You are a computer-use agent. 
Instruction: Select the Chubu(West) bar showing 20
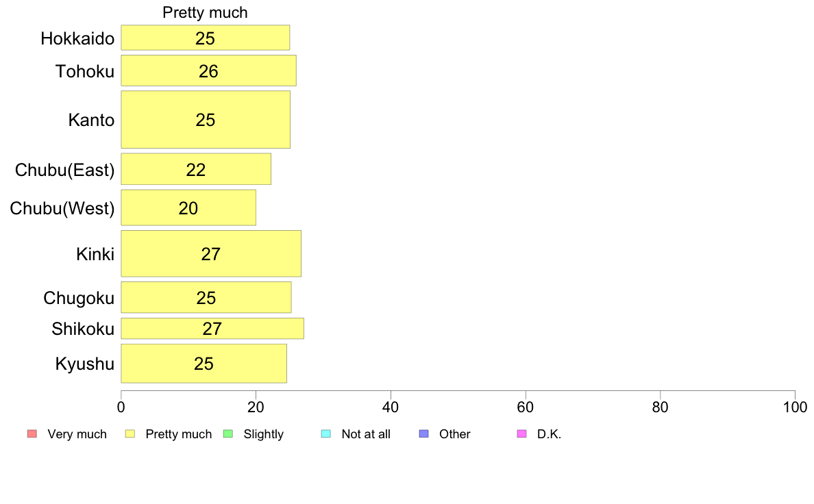(x=188, y=207)
